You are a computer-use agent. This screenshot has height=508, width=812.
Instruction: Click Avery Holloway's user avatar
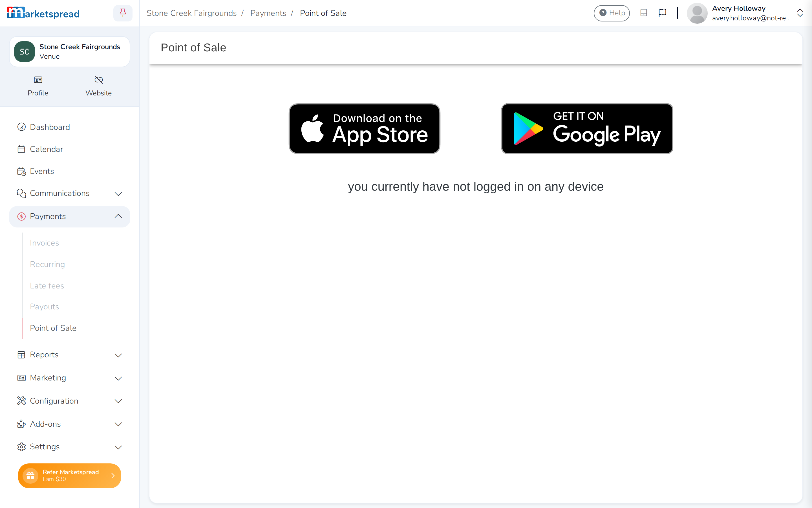(697, 13)
